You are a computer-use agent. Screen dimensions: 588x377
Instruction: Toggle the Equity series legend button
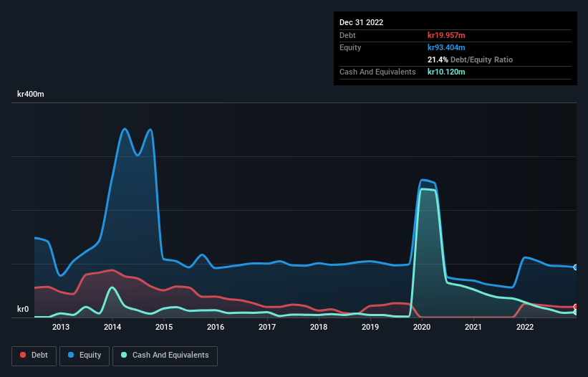coord(85,355)
